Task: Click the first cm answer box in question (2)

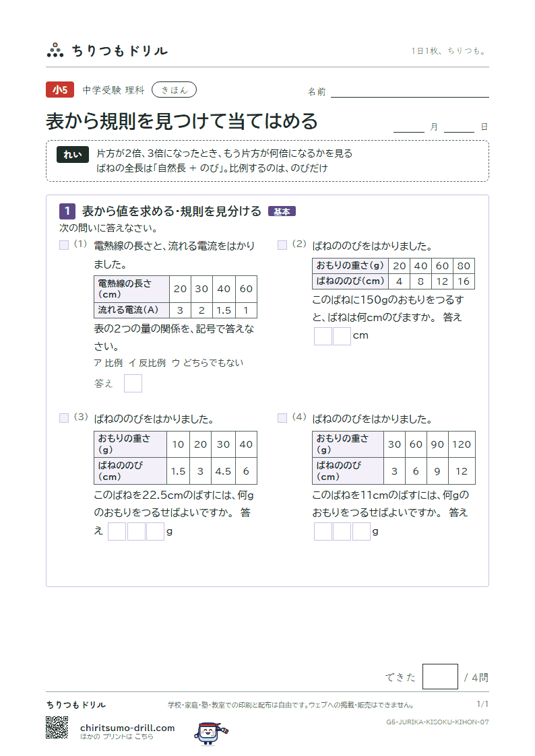Action: (x=323, y=336)
